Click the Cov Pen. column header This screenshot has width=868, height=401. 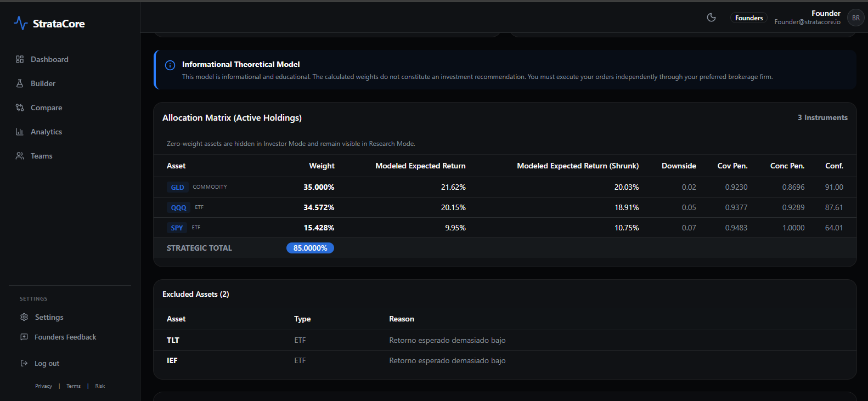tap(732, 166)
